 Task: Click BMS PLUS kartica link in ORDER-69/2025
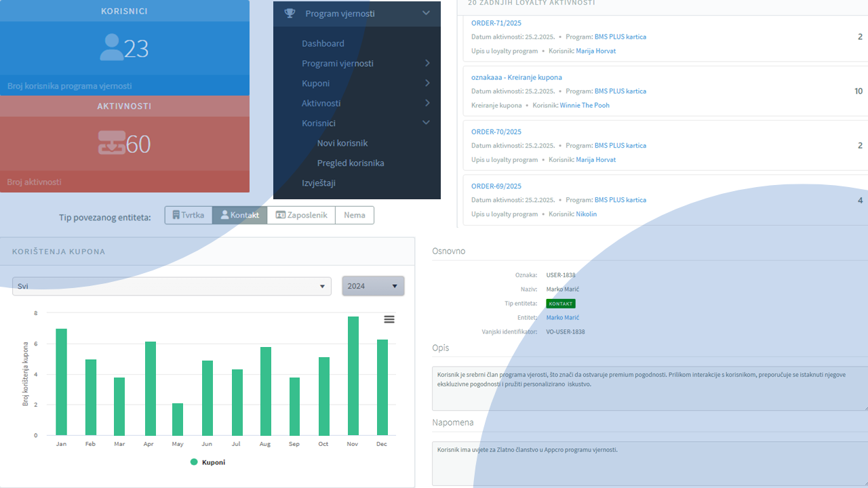click(620, 200)
